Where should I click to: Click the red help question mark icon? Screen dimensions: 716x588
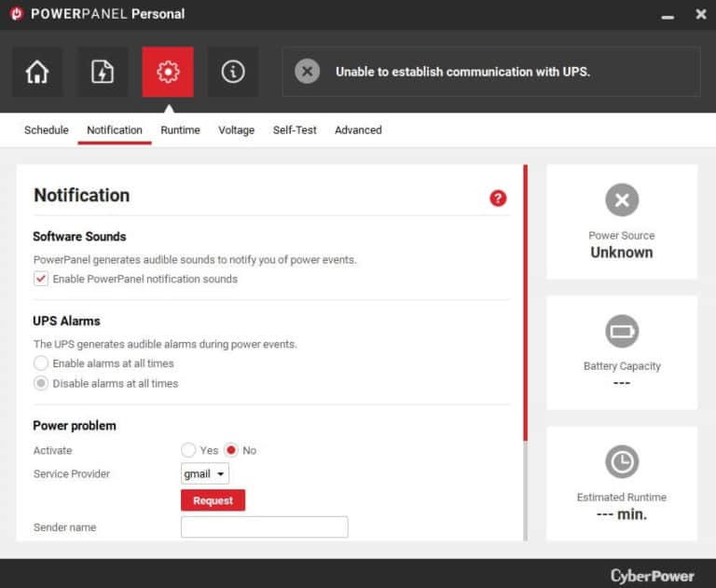(x=498, y=198)
